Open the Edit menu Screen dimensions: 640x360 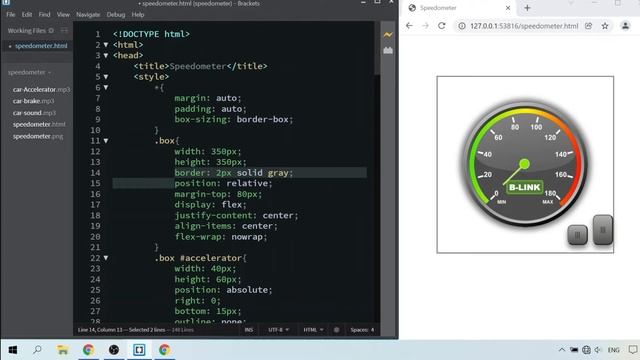(27, 14)
